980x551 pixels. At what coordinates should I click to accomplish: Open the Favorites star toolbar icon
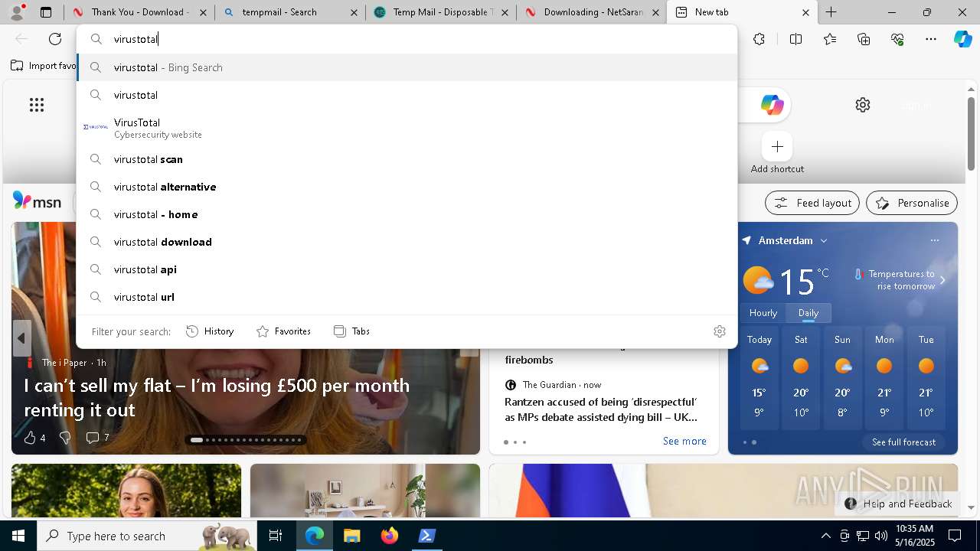point(830,39)
